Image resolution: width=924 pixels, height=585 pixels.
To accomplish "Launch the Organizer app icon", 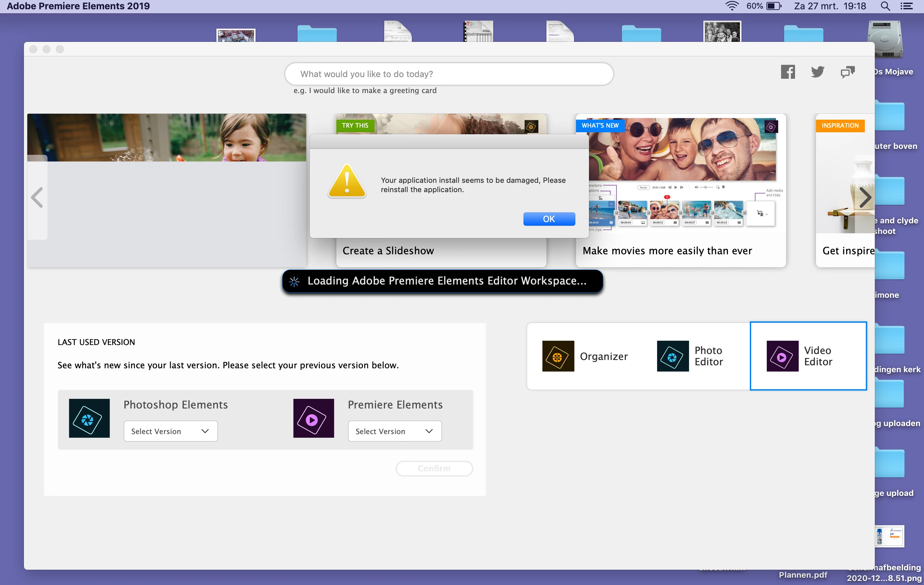I will click(558, 356).
